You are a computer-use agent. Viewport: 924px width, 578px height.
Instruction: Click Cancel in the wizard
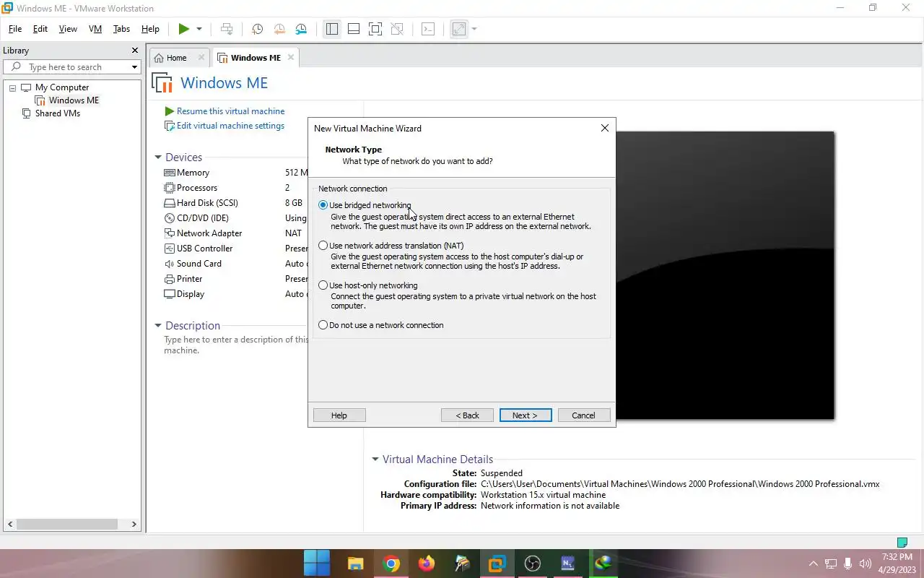(x=583, y=415)
